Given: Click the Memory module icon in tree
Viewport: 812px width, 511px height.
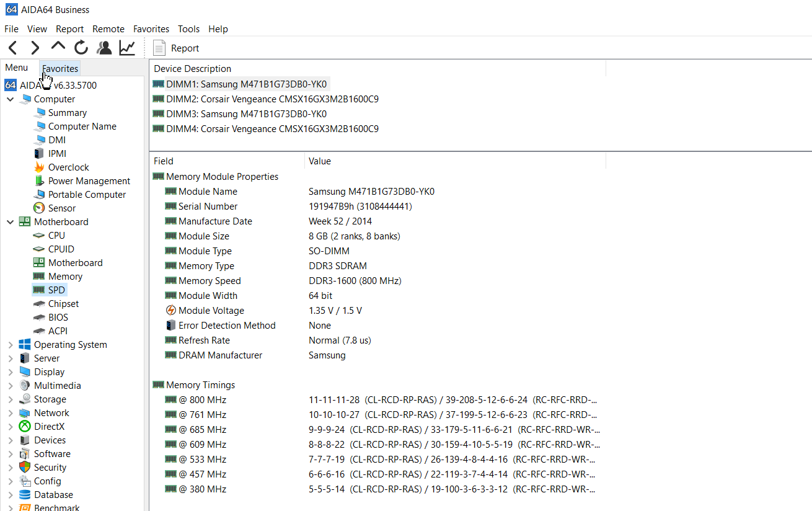Looking at the screenshot, I should (x=39, y=276).
